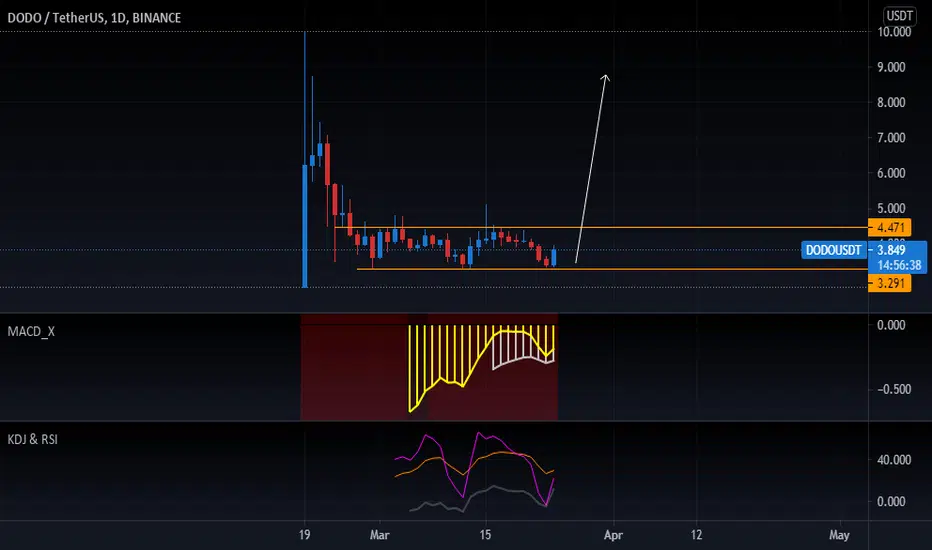Image resolution: width=932 pixels, height=550 pixels.
Task: Click the 12 date label on time axis
Action: tap(697, 535)
